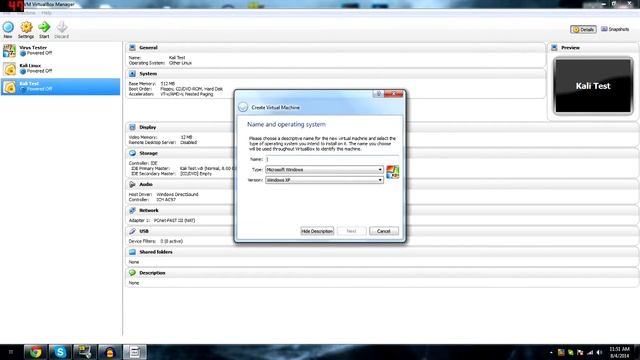Click the General section header text
This screenshot has width=640, height=360.
(148, 48)
